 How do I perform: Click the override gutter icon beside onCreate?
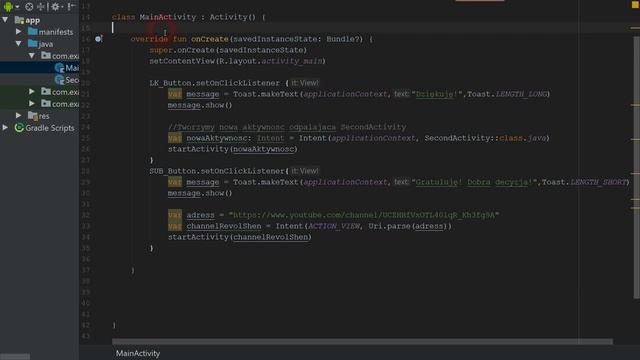(98, 39)
